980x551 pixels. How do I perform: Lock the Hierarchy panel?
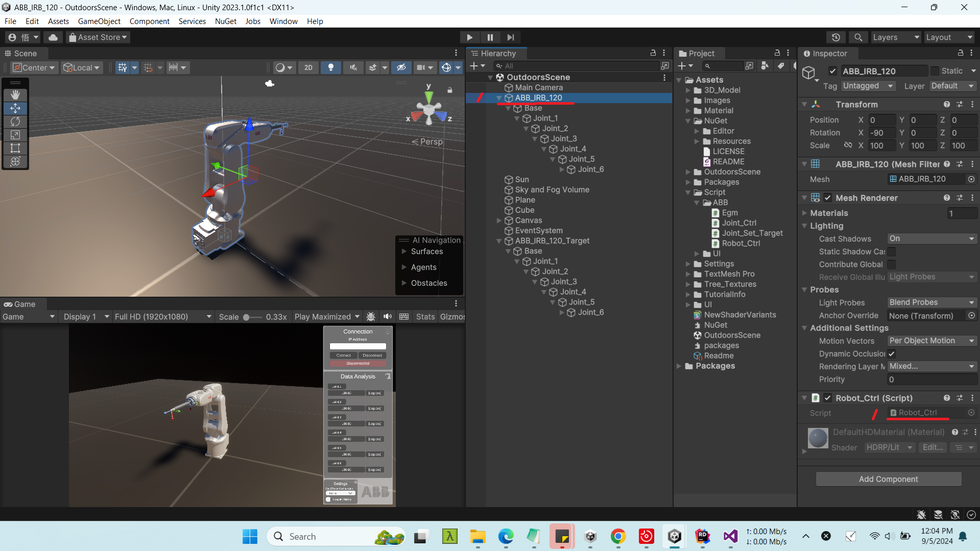(x=653, y=53)
